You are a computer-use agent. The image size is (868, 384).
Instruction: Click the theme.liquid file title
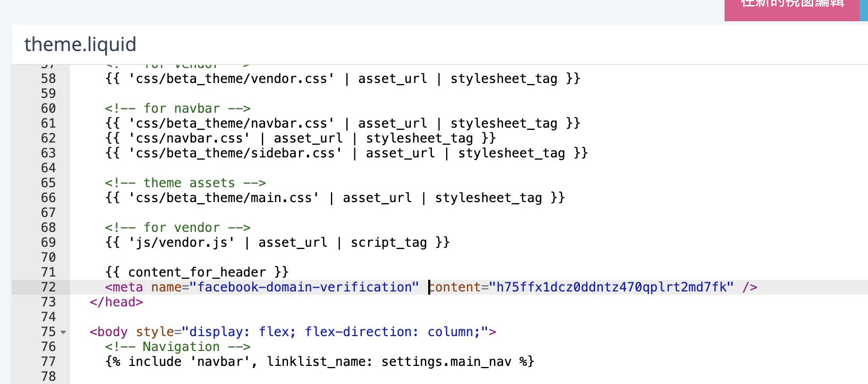[80, 44]
